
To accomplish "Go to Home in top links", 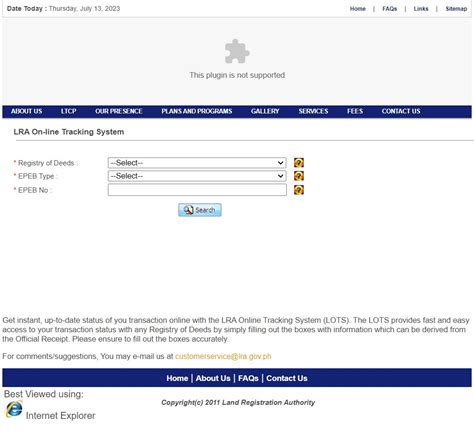I will (358, 9).
